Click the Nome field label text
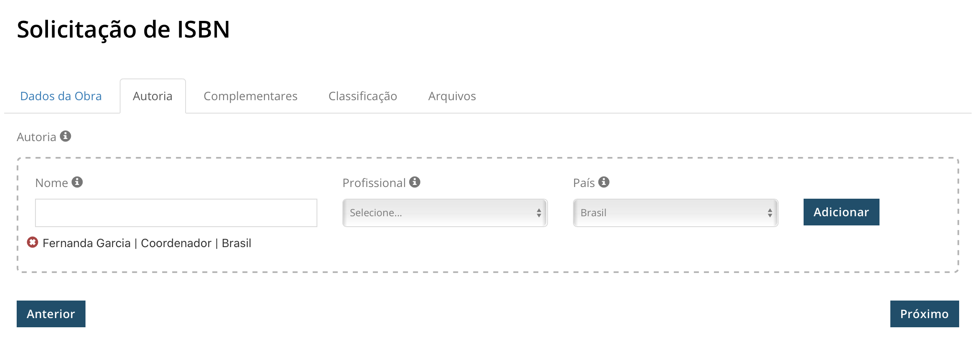Image resolution: width=980 pixels, height=364 pixels. coord(52,183)
